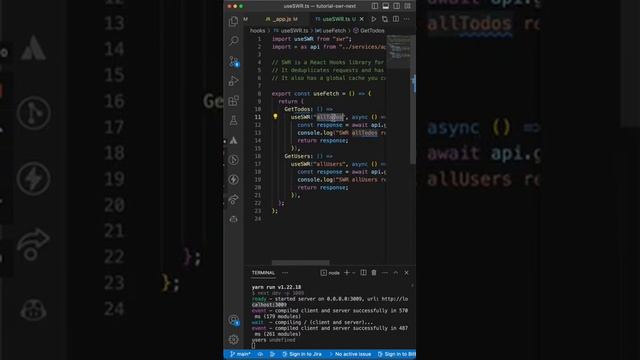The height and width of the screenshot is (360, 640).
Task: Select the useSWR.ts editor tab
Action: click(x=336, y=19)
